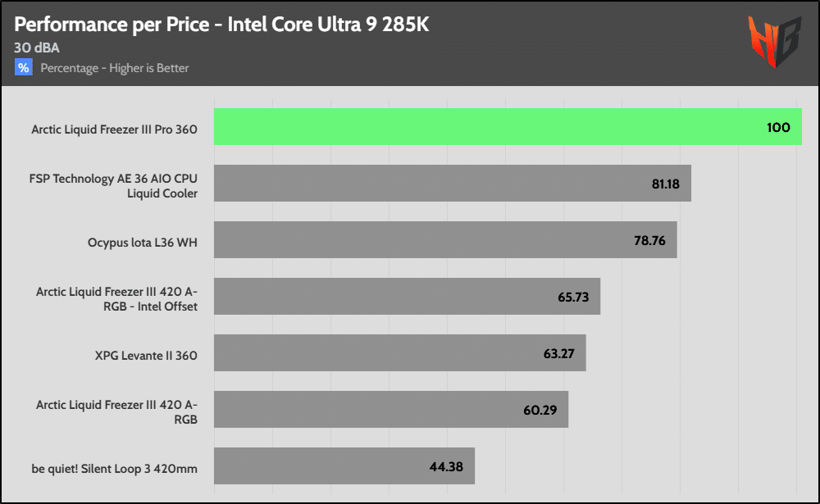Click the blue percent sign icon
The height and width of the screenshot is (504, 820).
tap(24, 68)
